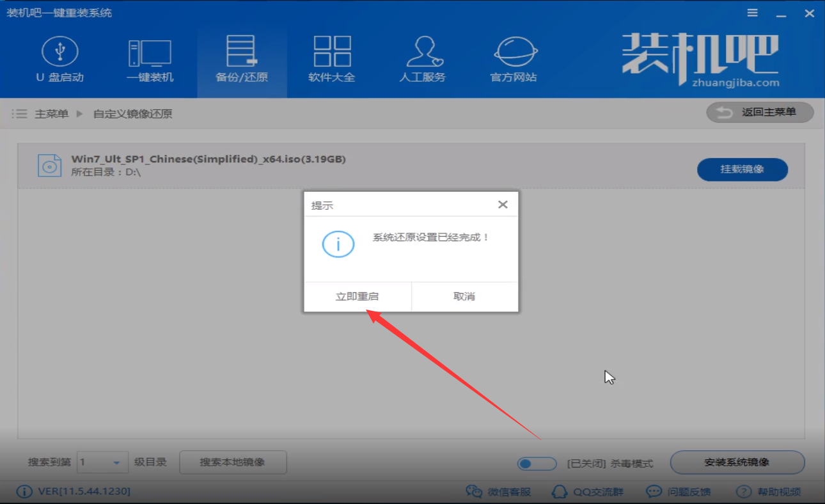Enable 杀毒模式 with the toggle switch
The image size is (825, 504).
(536, 462)
